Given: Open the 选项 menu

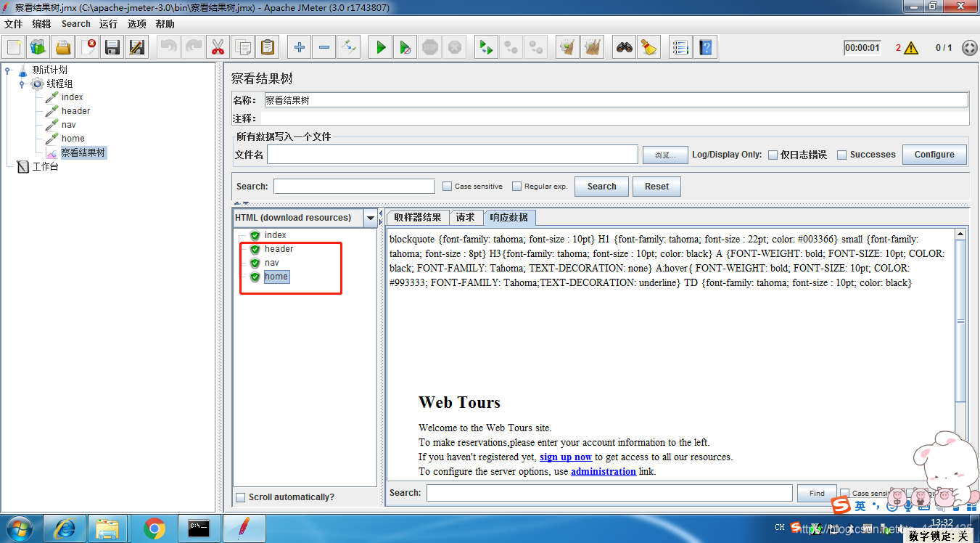Looking at the screenshot, I should pos(136,24).
